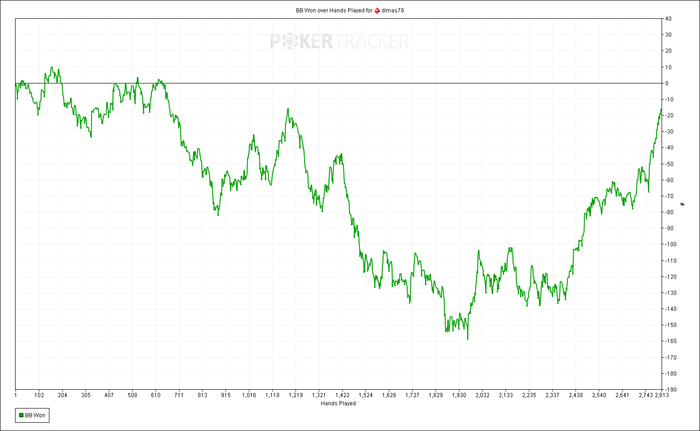This screenshot has width=700, height=431.
Task: Click y-axis value -40
Action: coord(669,147)
